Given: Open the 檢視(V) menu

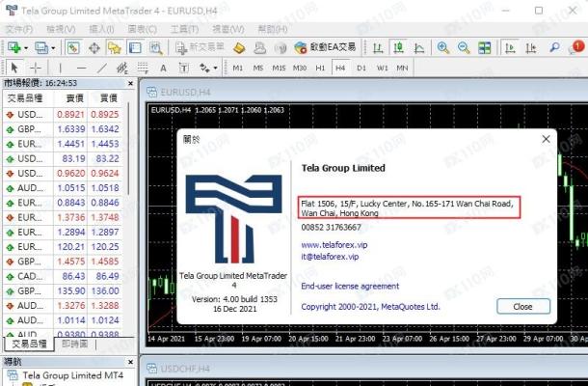Looking at the screenshot, I should click(x=61, y=29).
